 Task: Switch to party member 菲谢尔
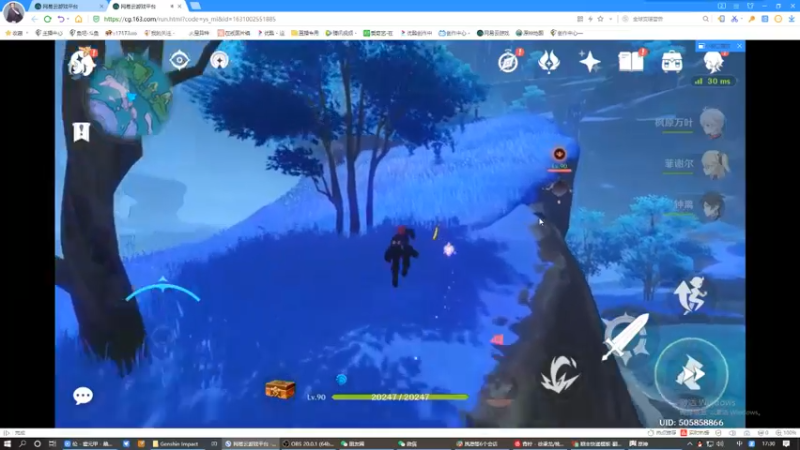click(696, 164)
